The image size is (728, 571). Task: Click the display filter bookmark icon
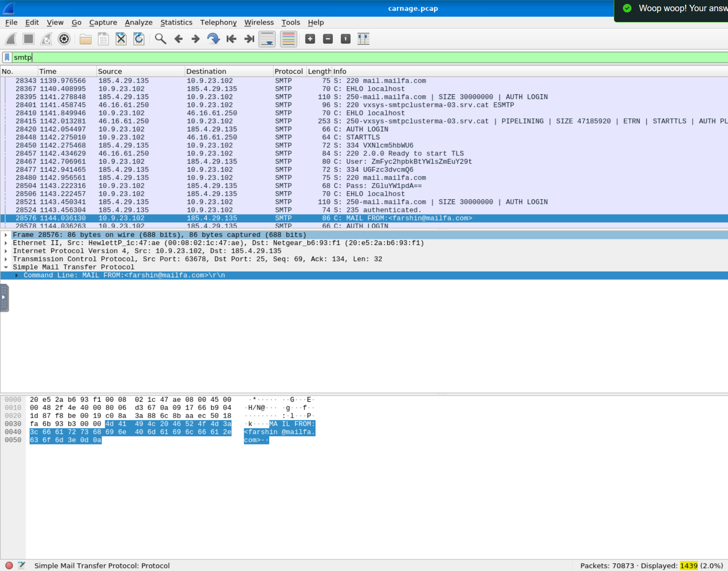(x=7, y=57)
